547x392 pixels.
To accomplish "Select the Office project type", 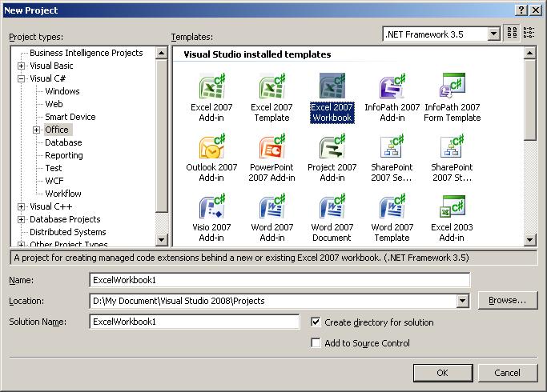I will 57,130.
